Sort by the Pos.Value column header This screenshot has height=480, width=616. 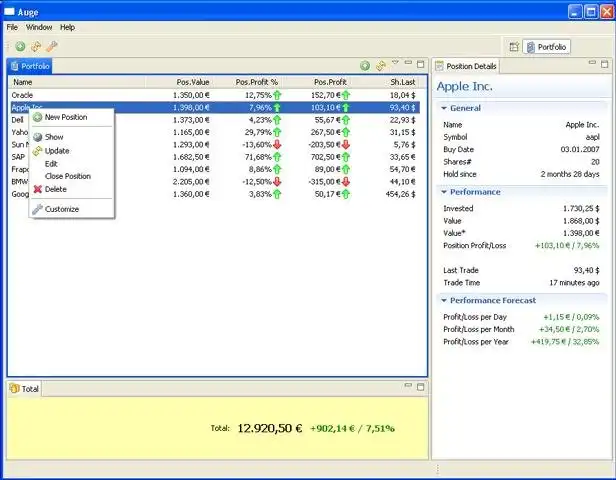(x=179, y=82)
